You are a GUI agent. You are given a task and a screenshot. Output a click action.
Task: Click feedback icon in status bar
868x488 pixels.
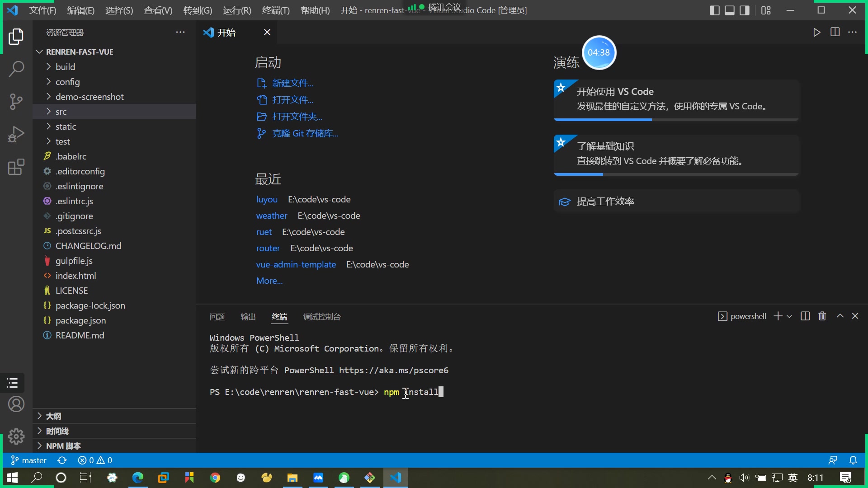pyautogui.click(x=833, y=460)
